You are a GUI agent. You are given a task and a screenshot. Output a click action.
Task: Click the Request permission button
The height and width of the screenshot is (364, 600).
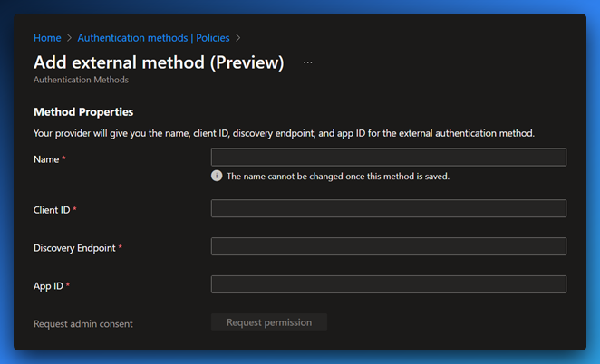click(269, 322)
